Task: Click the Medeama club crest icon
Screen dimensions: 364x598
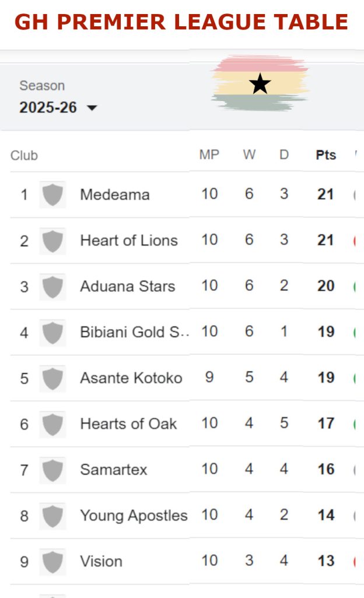Action: [x=52, y=194]
